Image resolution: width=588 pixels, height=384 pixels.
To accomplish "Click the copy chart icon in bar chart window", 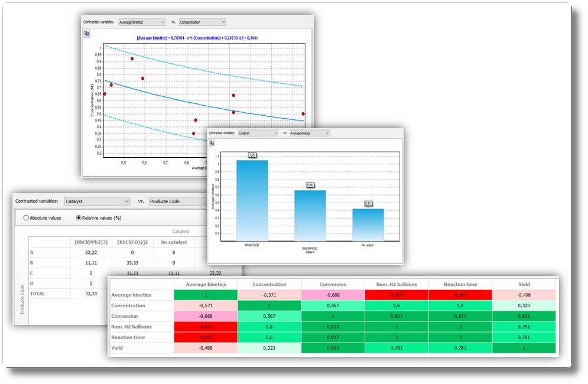I will 212,143.
